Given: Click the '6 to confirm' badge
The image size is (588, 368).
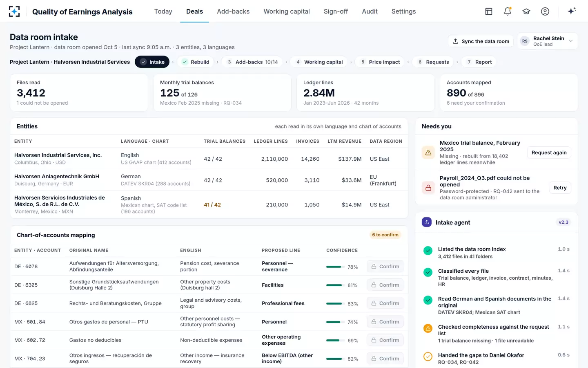Looking at the screenshot, I should click(385, 235).
